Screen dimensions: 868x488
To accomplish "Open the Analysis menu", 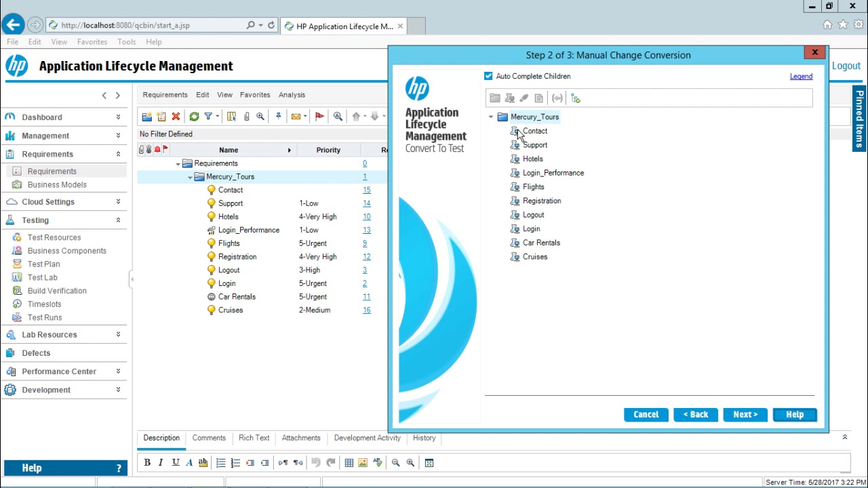I will click(x=292, y=95).
